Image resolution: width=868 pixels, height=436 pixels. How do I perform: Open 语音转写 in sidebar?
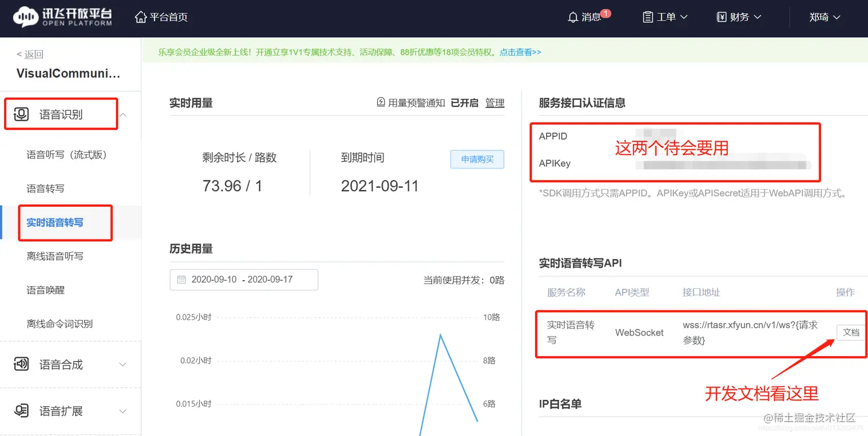[45, 188]
